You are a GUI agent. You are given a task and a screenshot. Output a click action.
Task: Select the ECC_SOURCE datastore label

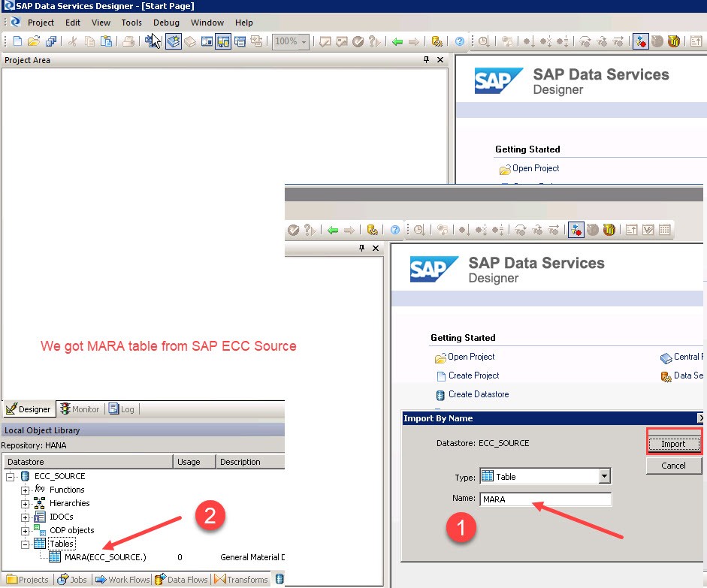click(59, 476)
